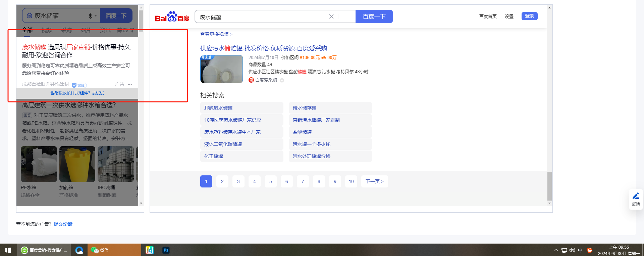The image size is (644, 256).
Task: Open the 筛选 filter in mobile preview
Action: coord(125,30)
